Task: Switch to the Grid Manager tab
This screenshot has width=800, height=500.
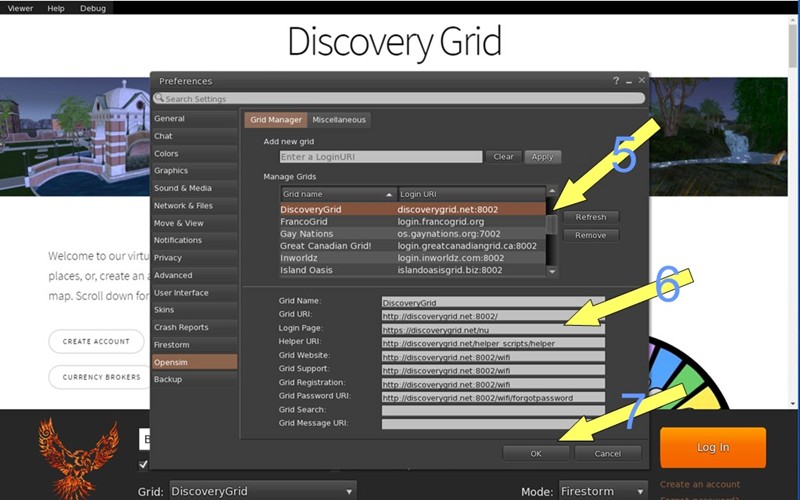Action: tap(276, 120)
